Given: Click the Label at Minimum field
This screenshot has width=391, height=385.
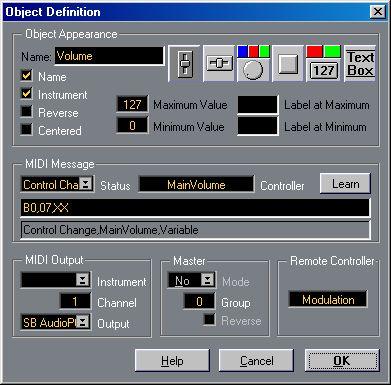Looking at the screenshot, I should [258, 126].
